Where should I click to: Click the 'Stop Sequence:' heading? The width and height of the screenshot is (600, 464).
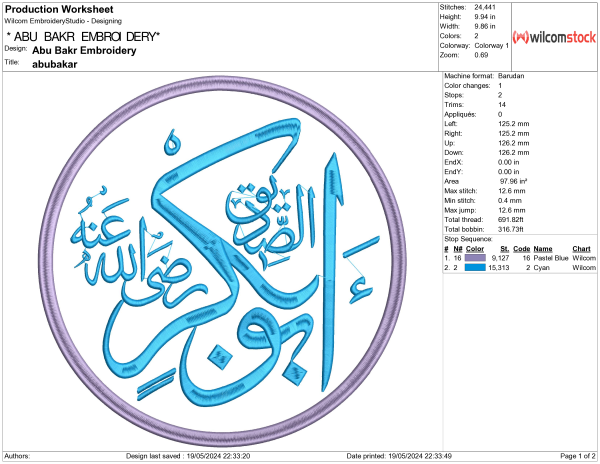(468, 239)
